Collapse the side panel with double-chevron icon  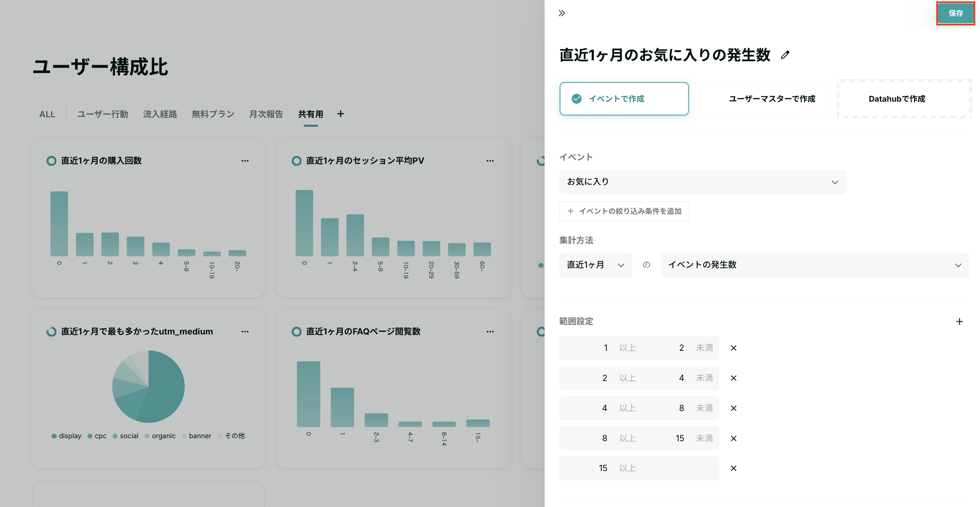pyautogui.click(x=562, y=13)
